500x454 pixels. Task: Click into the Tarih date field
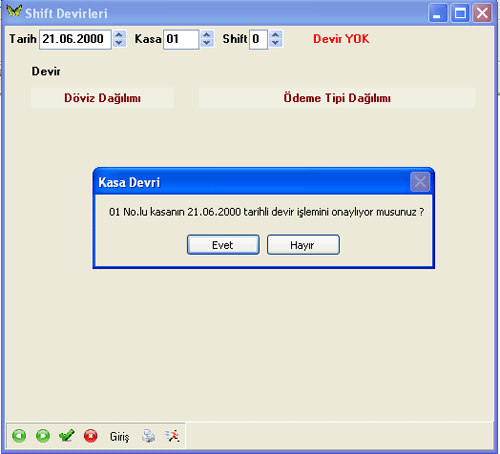75,39
